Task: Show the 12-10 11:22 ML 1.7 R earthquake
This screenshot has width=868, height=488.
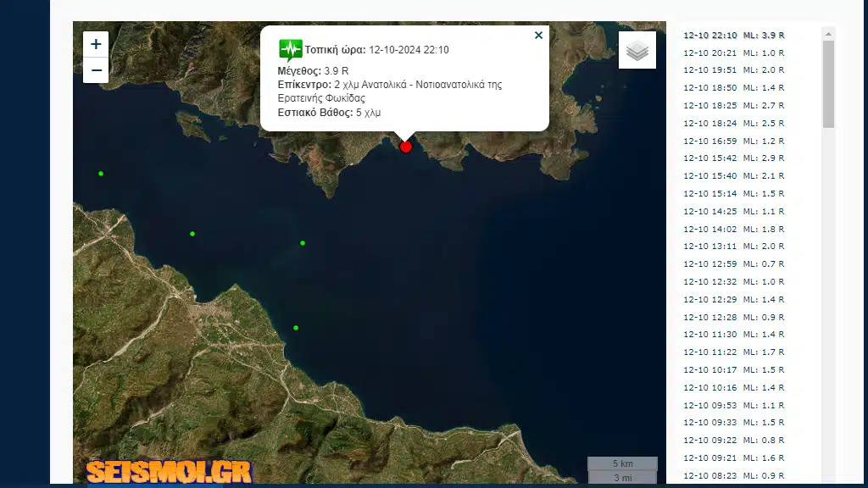Action: [x=733, y=352]
